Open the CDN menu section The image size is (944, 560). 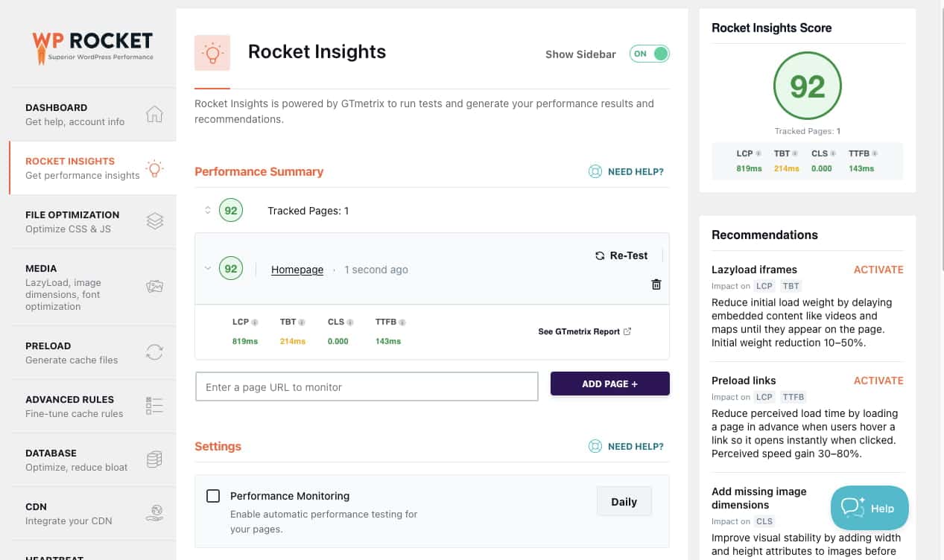(93, 513)
